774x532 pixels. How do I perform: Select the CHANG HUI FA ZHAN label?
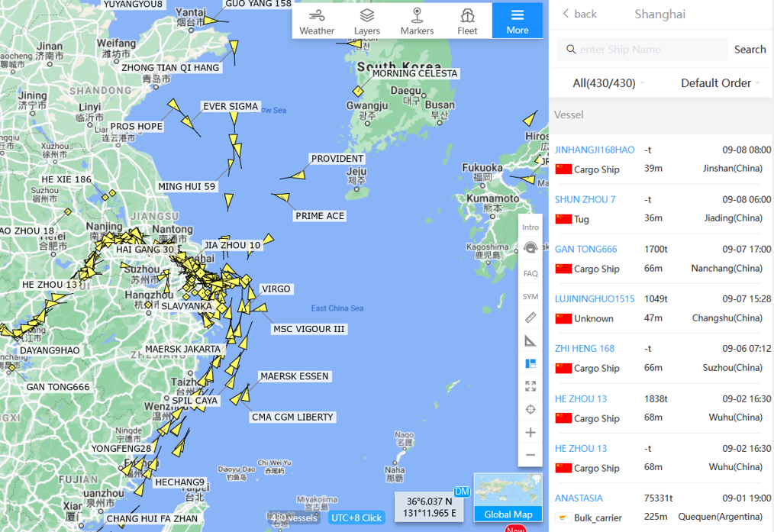coord(152,518)
